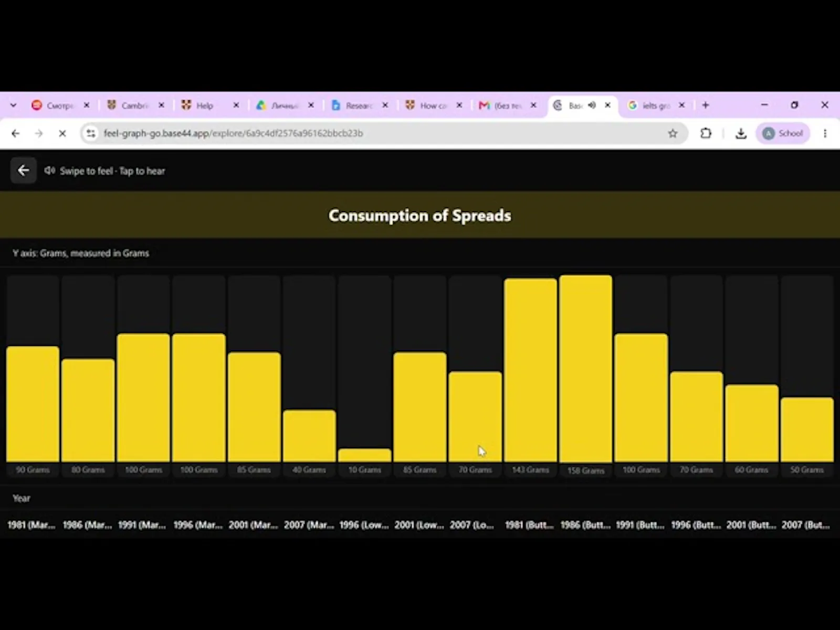Tap the 100 Grams bar for 1991 (Butt...
Viewport: 840px width, 630px height.
(642, 397)
